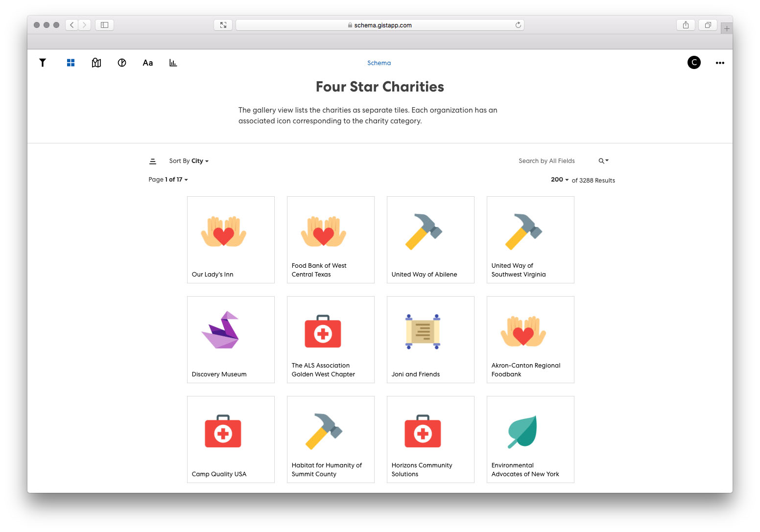
Task: Toggle sort order direction icon
Action: tap(153, 161)
